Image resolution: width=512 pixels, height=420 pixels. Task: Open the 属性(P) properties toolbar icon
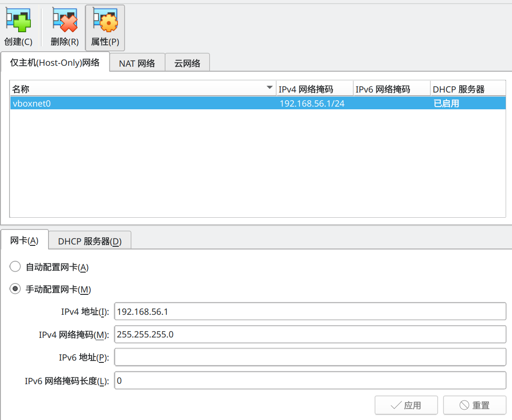(105, 27)
